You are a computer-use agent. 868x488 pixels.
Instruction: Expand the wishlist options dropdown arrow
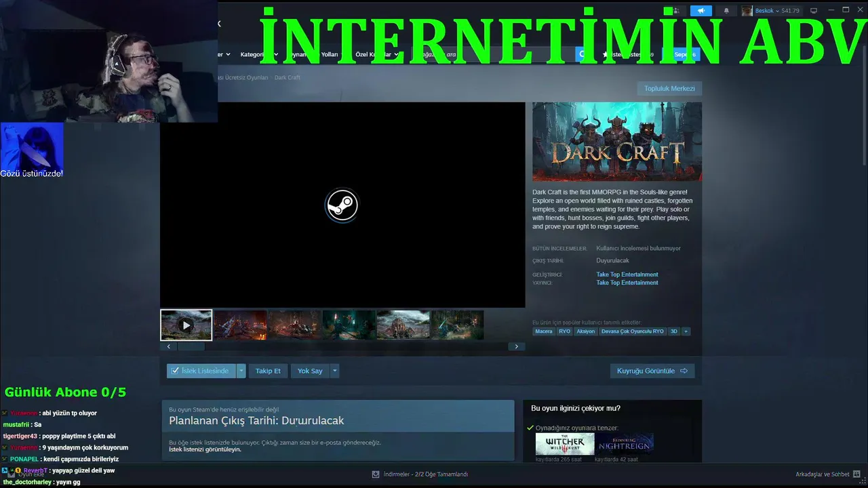click(x=241, y=371)
